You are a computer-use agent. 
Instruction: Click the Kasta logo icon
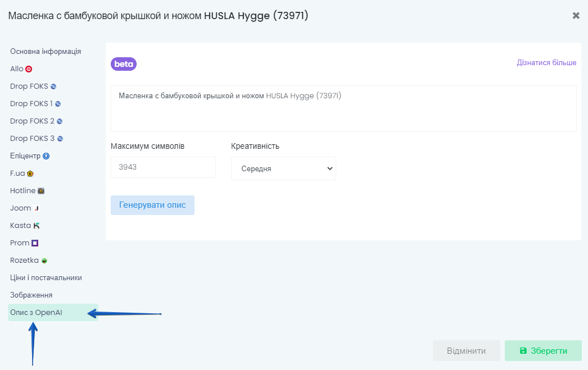point(37,226)
